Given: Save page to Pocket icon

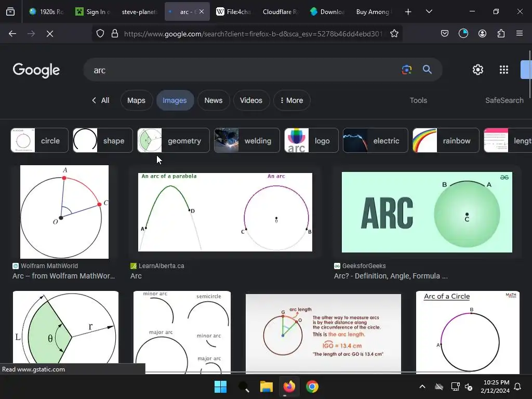Looking at the screenshot, I should click(x=445, y=34).
